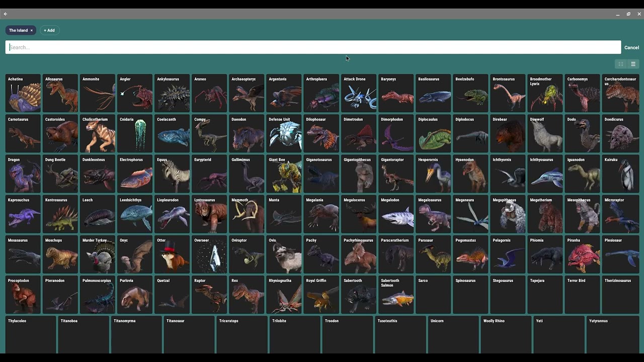
Task: Pick the Cnidaria jellyfish tile
Action: pos(135,133)
